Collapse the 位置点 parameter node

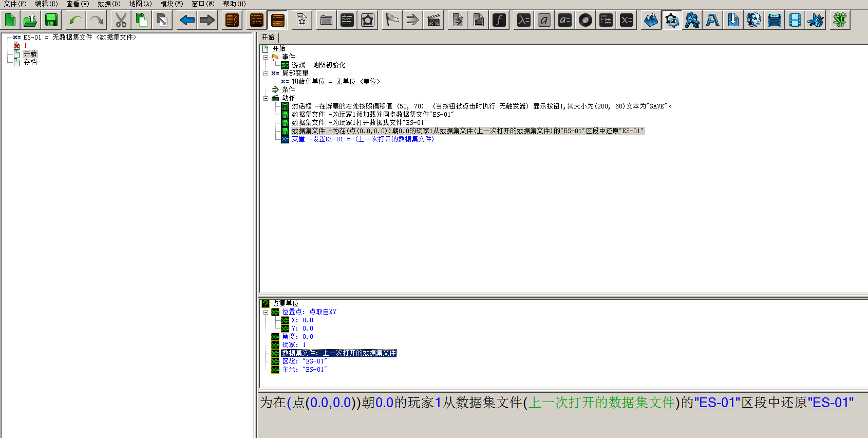(266, 312)
